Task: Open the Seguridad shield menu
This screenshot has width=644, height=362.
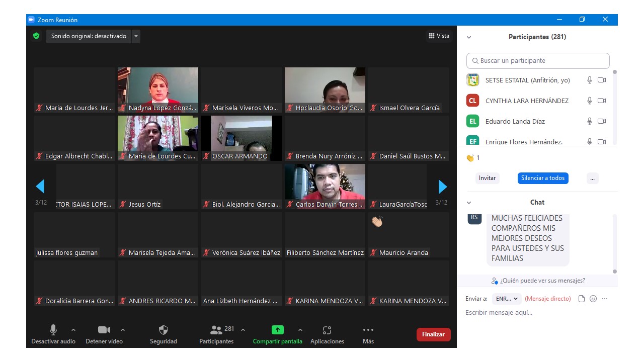Action: (x=164, y=334)
